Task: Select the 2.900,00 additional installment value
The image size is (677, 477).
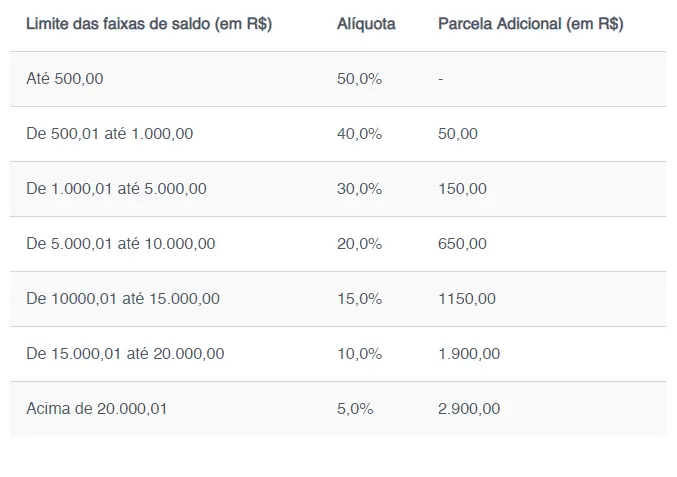Action: (x=469, y=408)
